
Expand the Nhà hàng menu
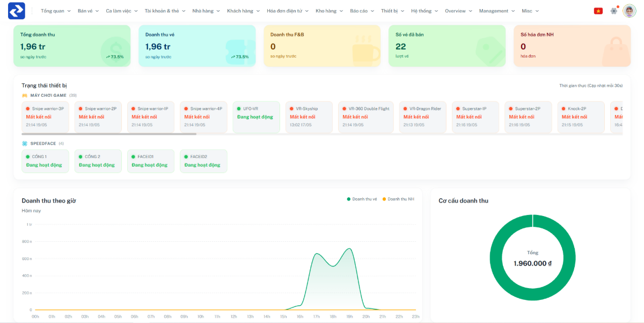206,11
